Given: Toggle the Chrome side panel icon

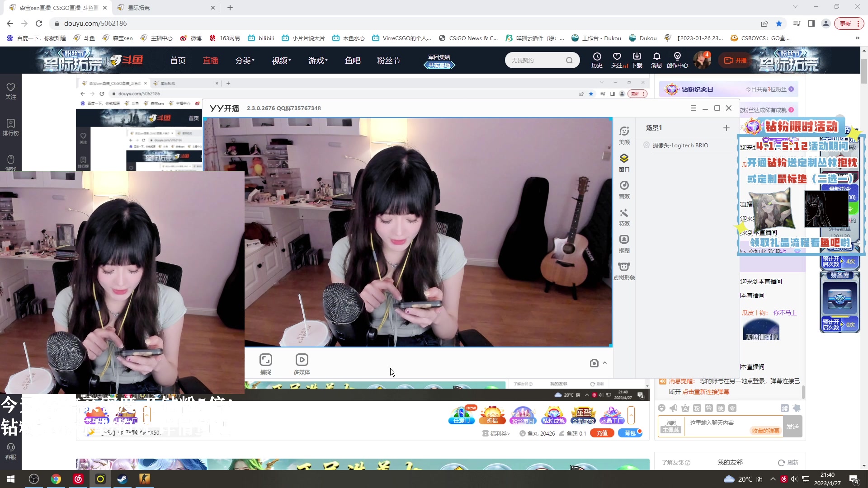Looking at the screenshot, I should [x=811, y=23].
